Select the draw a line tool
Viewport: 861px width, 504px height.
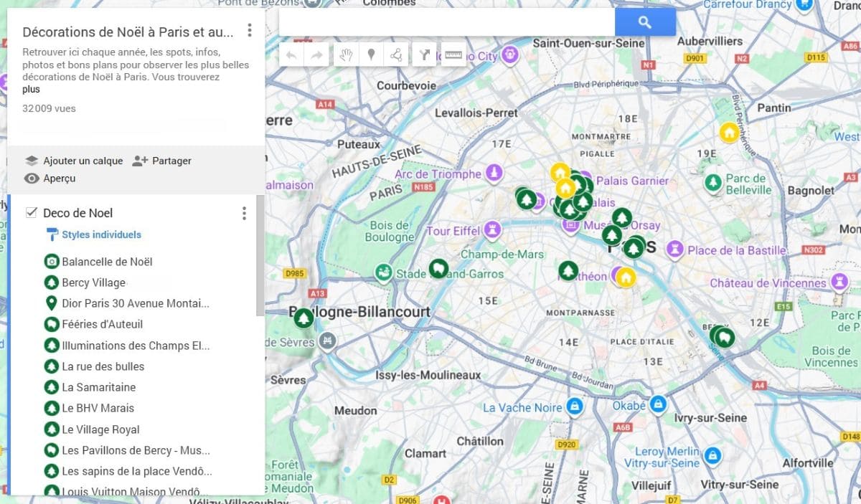397,54
